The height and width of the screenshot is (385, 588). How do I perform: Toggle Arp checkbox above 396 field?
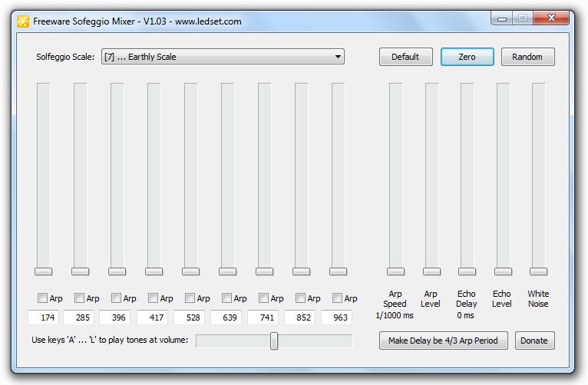coord(117,298)
